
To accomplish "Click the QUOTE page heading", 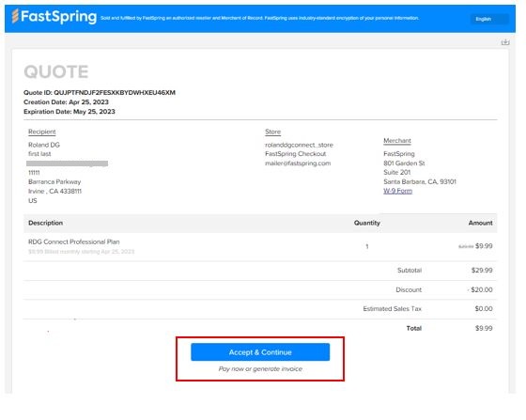I will point(56,71).
